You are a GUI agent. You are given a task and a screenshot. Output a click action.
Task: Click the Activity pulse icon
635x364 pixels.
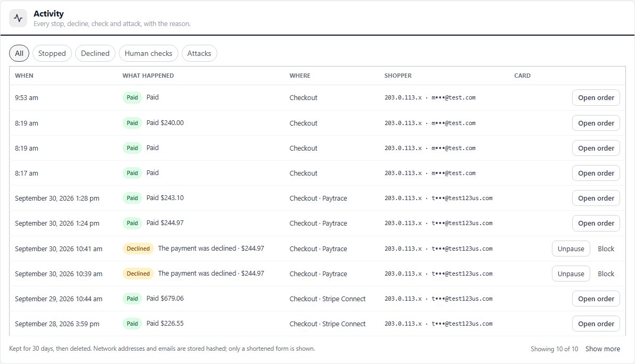[x=18, y=18]
